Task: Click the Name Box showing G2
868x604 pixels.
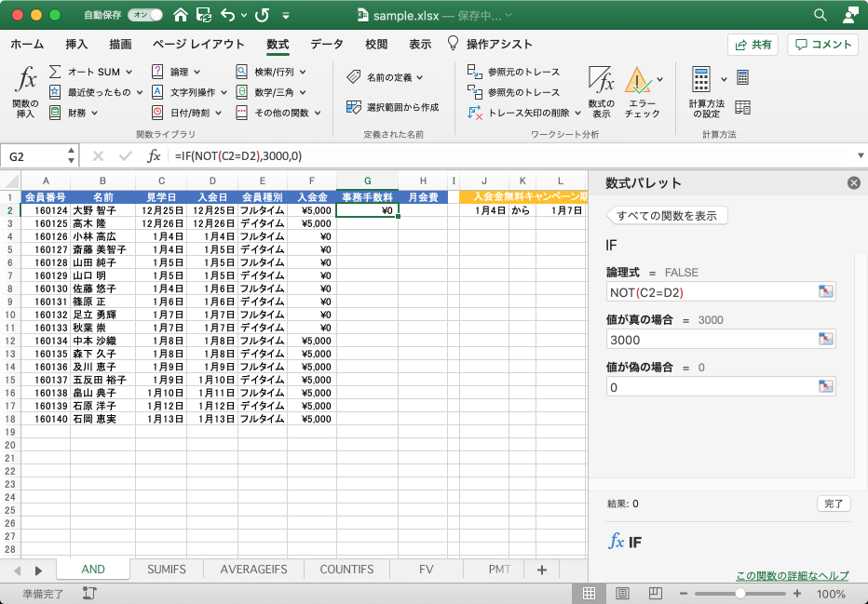Action: click(x=34, y=156)
